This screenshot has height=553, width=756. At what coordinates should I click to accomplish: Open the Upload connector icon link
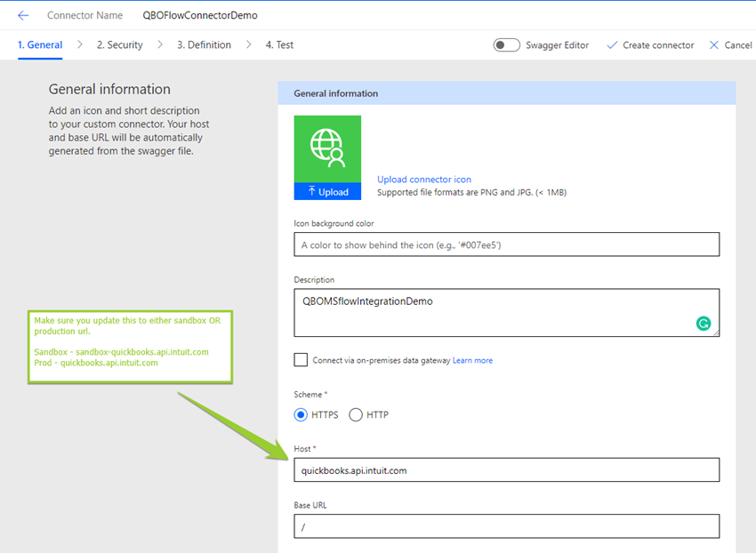(424, 180)
